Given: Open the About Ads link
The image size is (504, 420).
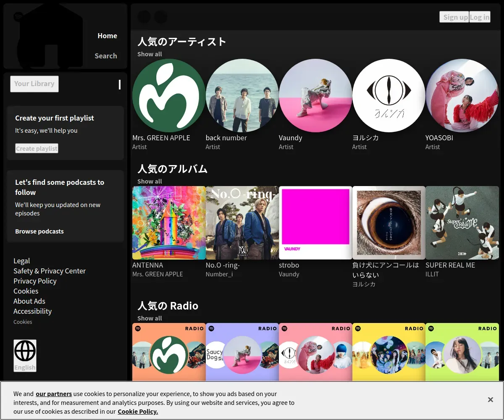Looking at the screenshot, I should pos(29,301).
